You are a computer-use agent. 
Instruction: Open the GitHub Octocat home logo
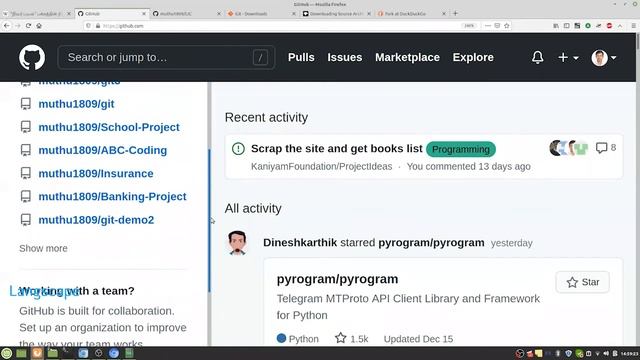pyautogui.click(x=32, y=58)
